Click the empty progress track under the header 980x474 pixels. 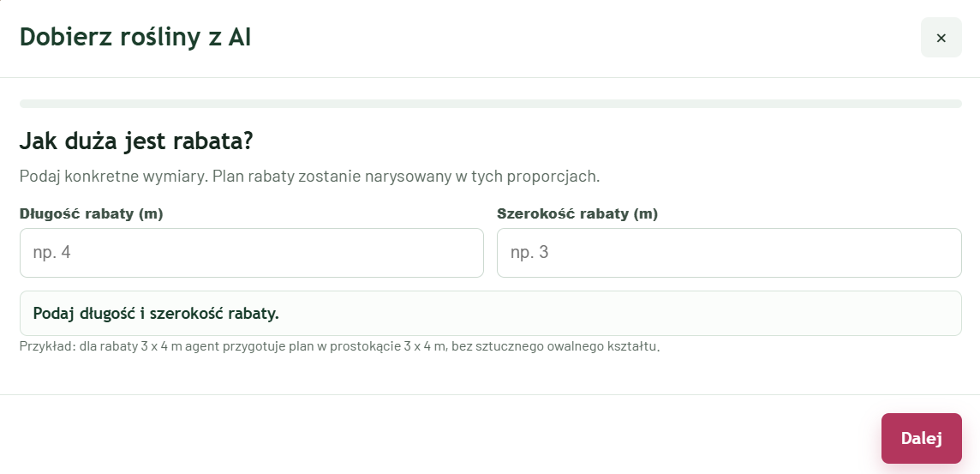[491, 103]
